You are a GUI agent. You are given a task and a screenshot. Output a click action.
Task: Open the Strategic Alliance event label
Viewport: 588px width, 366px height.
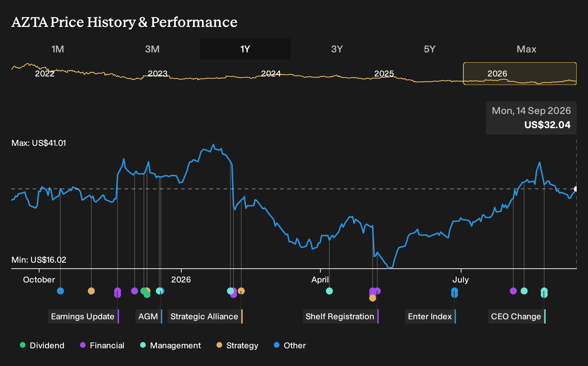(x=205, y=316)
